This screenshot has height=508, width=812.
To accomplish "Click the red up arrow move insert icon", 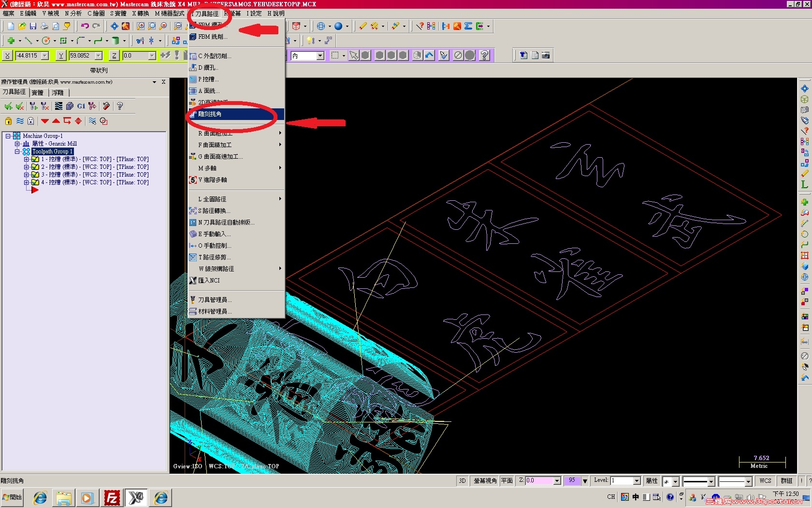I will (56, 121).
